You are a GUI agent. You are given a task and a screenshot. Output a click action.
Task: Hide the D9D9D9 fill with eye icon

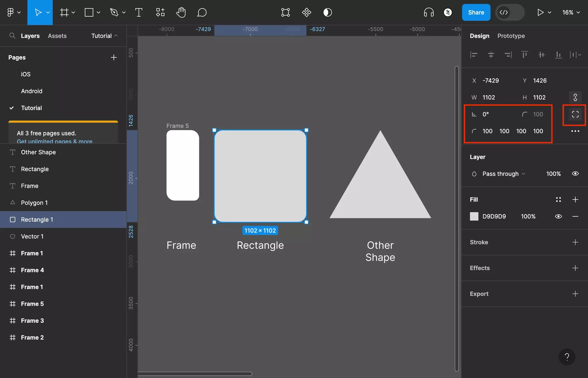tap(558, 216)
